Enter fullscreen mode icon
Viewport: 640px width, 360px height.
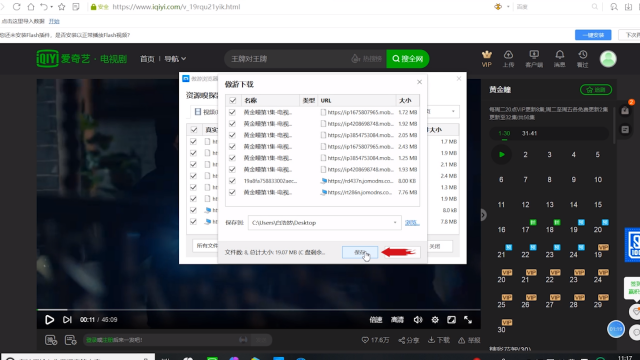point(468,320)
